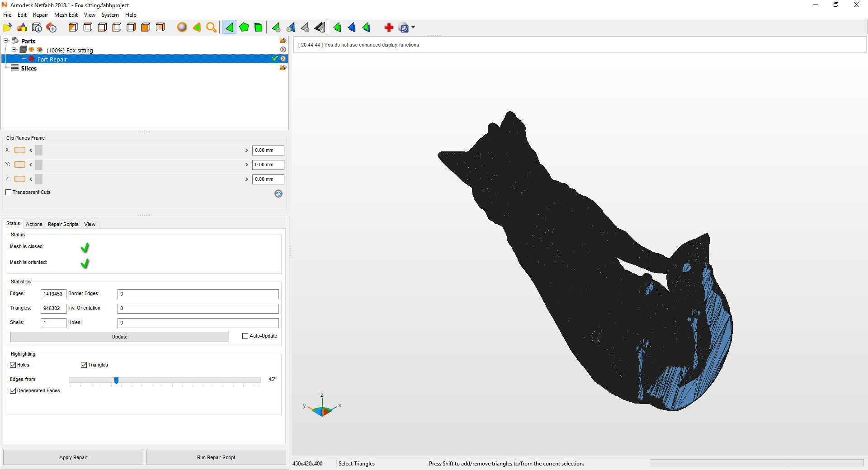Click the add part shapes icon

pos(22,28)
